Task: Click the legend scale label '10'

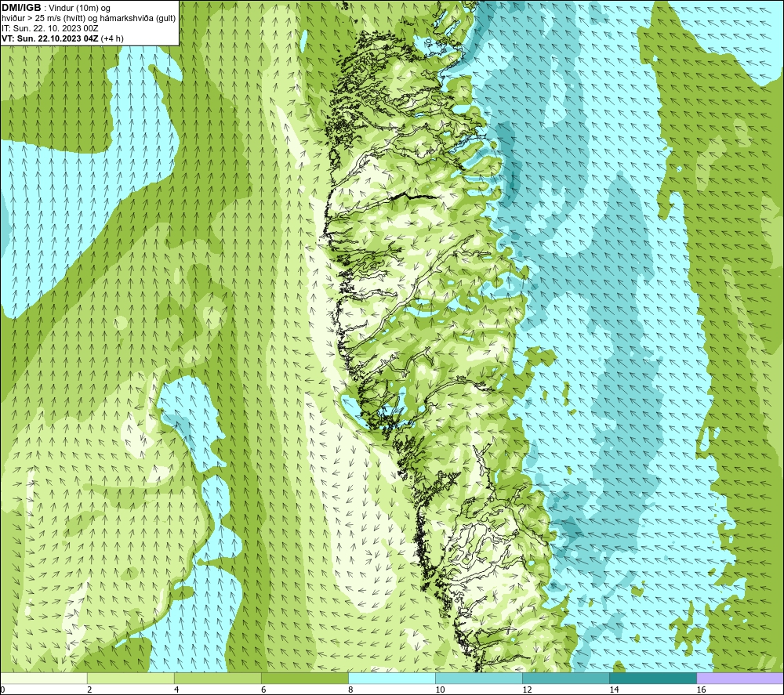Action: pos(440,690)
